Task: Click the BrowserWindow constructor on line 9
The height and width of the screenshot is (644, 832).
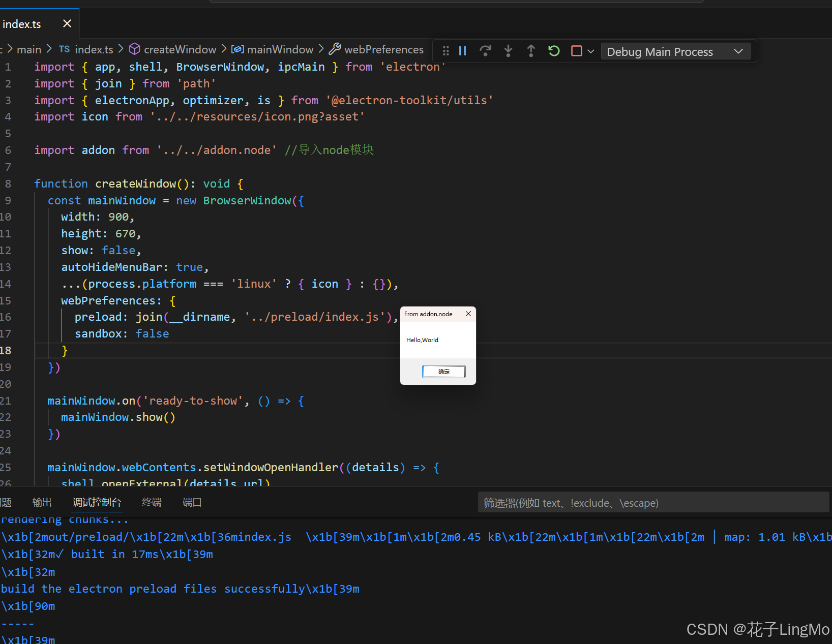Action: tap(247, 200)
